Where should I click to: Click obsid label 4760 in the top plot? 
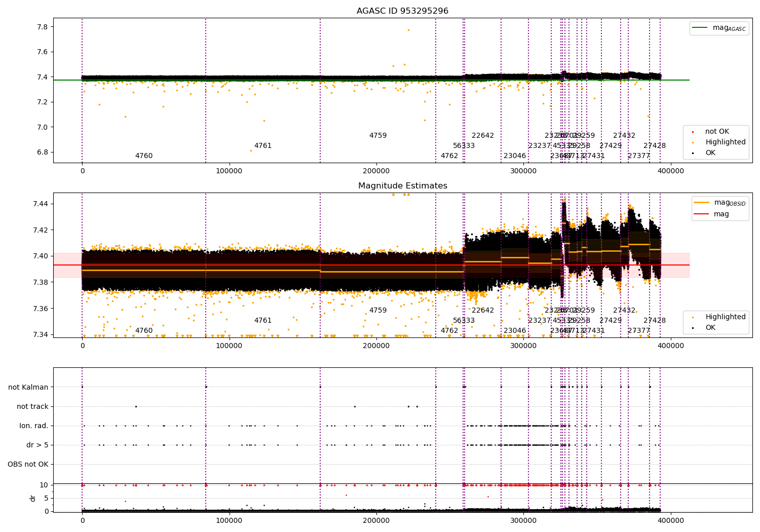pos(144,156)
